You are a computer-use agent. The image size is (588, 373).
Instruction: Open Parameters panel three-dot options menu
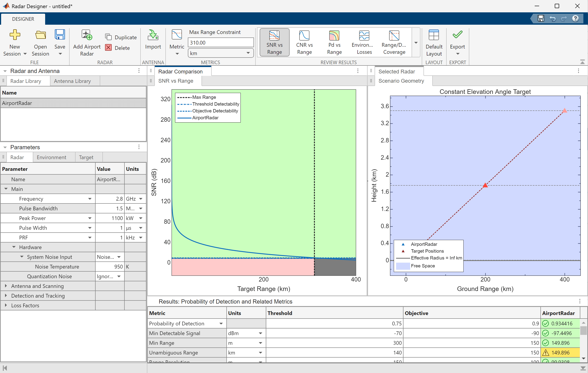coord(139,147)
